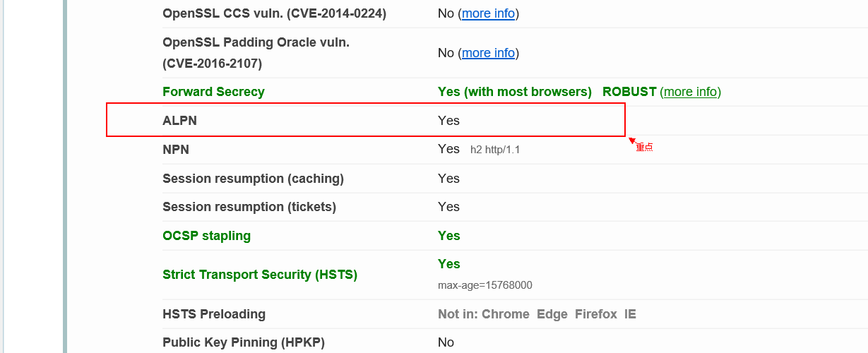Click the ROBUST text
The image size is (868, 353).
click(629, 92)
